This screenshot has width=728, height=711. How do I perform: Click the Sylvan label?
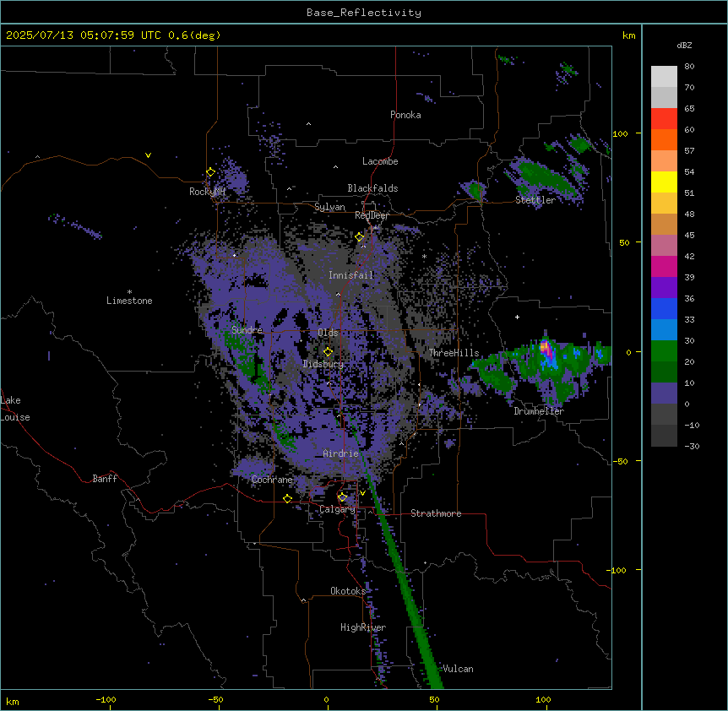coord(329,207)
